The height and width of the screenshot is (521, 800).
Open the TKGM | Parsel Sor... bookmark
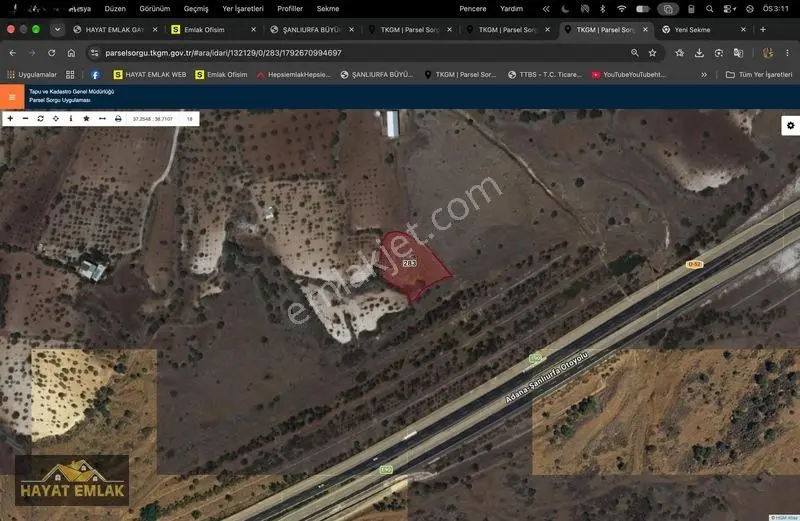460,75
